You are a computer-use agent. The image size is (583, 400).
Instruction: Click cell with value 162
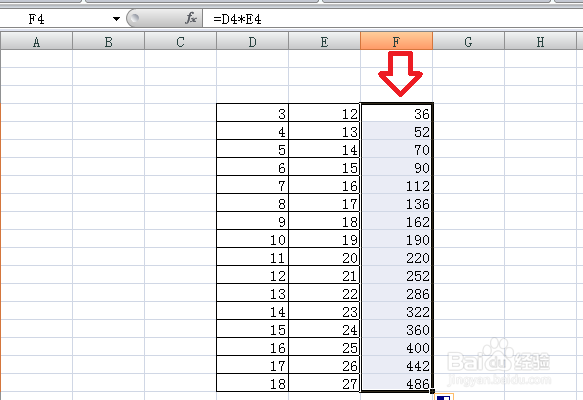point(396,221)
